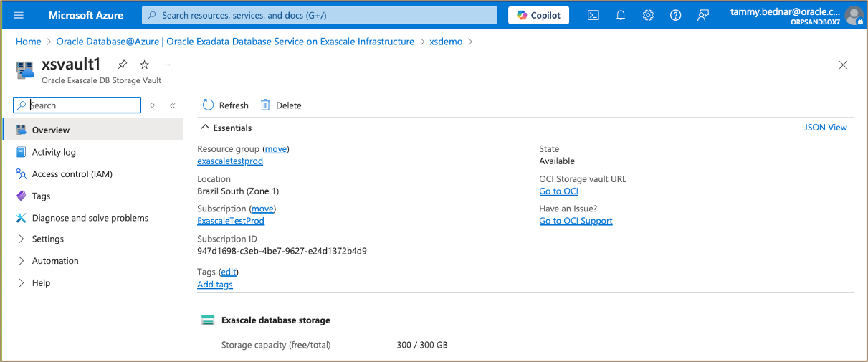Open the more options ellipsis beside xsvault1
The image size is (868, 362).
click(166, 65)
